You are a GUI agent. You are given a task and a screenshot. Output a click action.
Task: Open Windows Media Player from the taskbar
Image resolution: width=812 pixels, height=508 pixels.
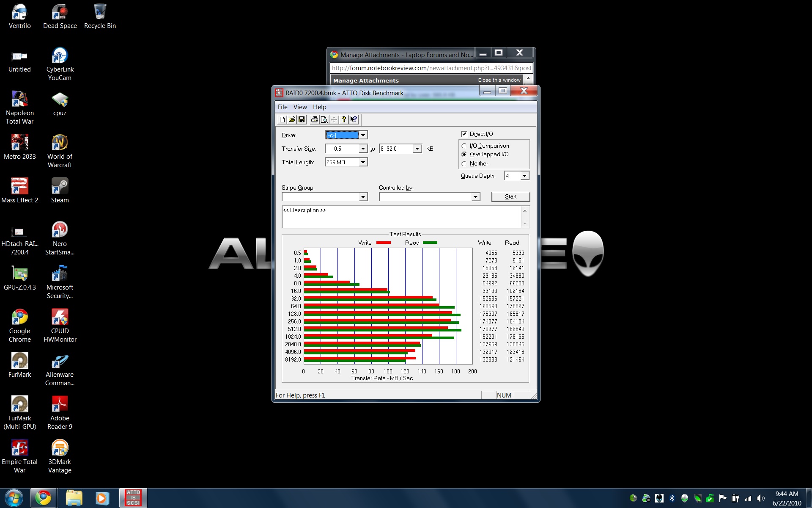point(102,498)
